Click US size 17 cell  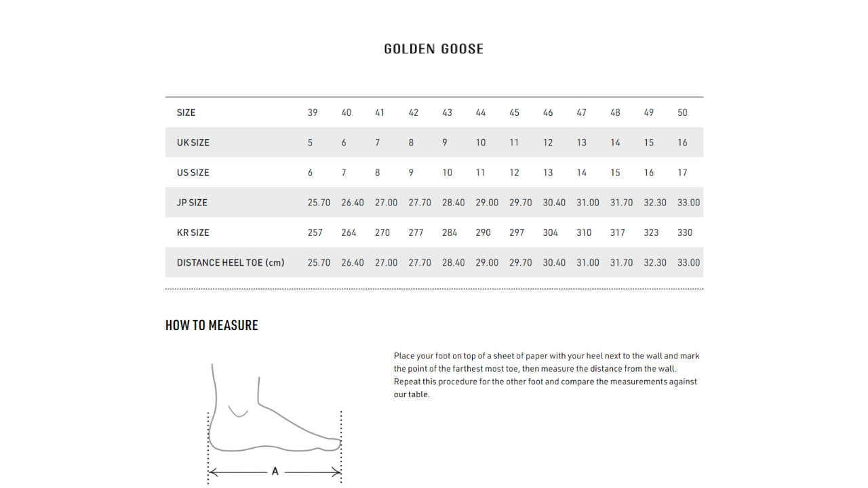pyautogui.click(x=682, y=173)
